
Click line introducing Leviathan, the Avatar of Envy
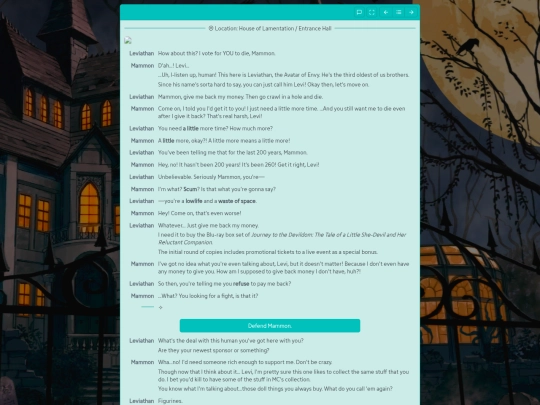pos(283,75)
